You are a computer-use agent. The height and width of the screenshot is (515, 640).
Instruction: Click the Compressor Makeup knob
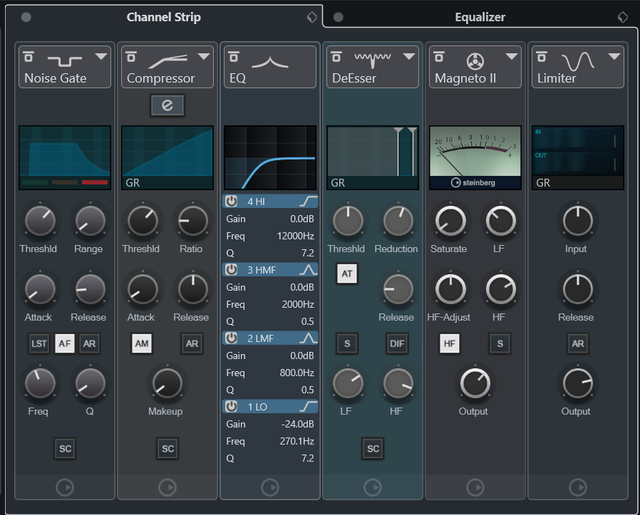coord(167,383)
